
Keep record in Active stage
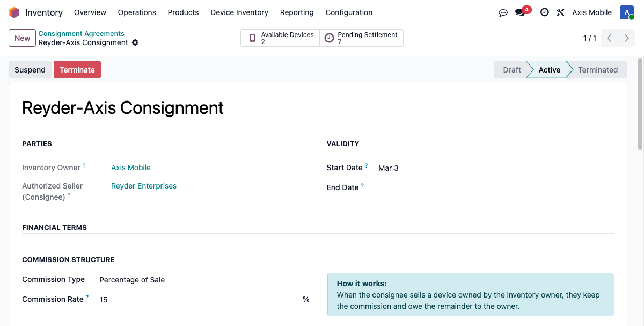[x=549, y=69]
